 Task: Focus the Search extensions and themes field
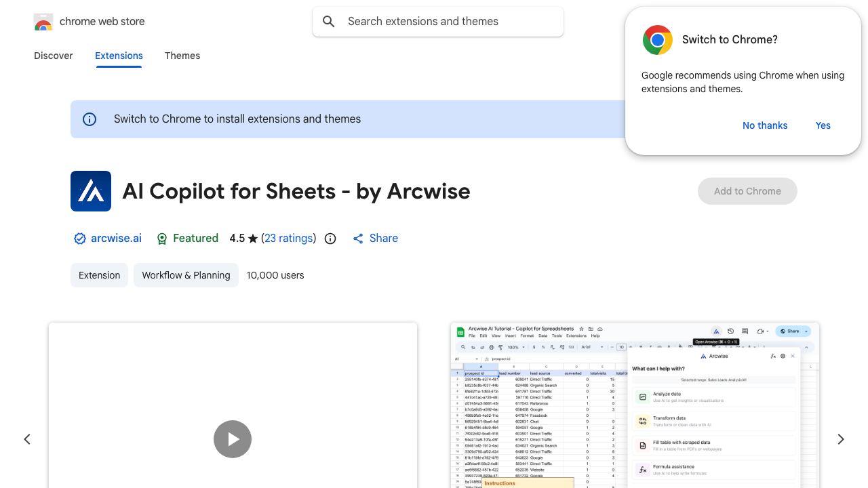pyautogui.click(x=438, y=22)
